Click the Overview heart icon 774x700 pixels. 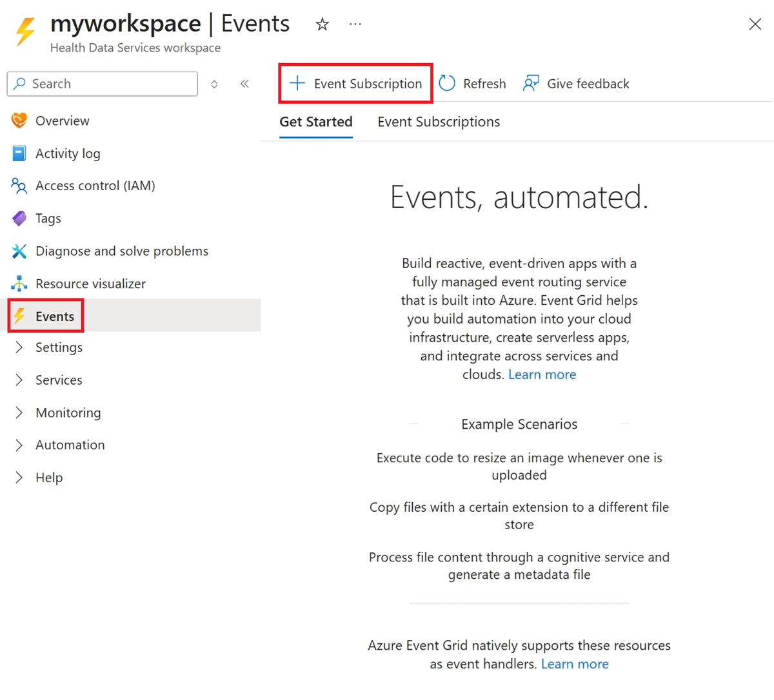tap(19, 121)
